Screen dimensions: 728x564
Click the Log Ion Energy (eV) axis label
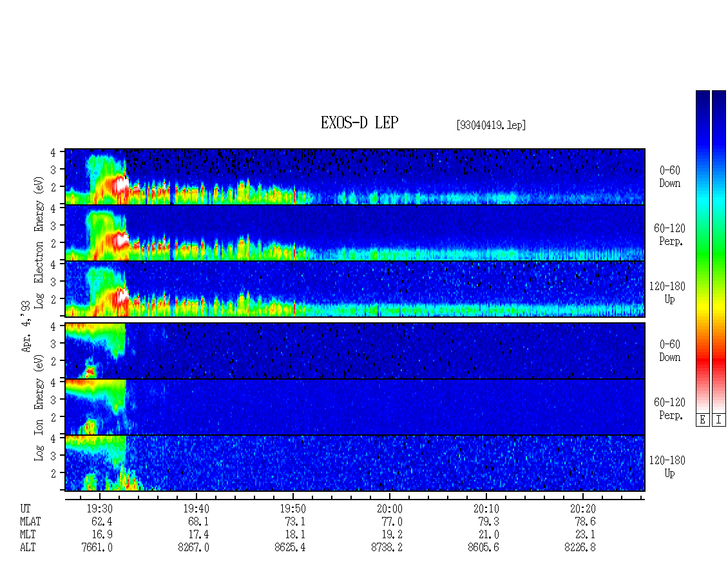click(39, 407)
